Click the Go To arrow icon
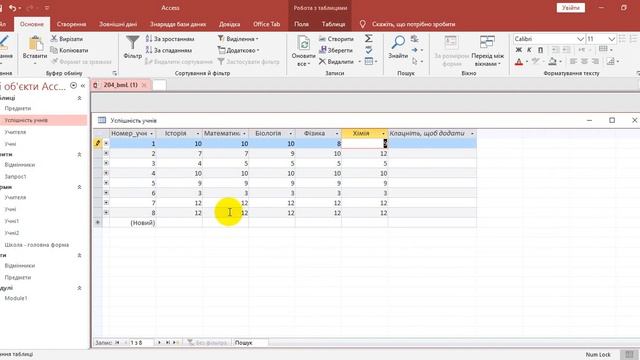This screenshot has width=640, height=360. [415, 50]
